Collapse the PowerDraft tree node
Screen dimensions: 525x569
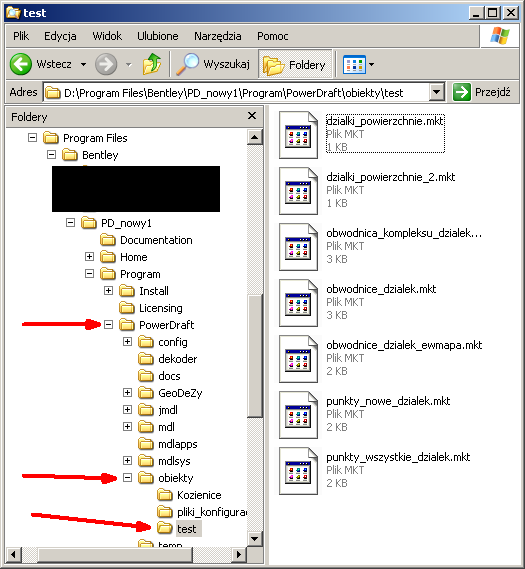click(x=108, y=324)
